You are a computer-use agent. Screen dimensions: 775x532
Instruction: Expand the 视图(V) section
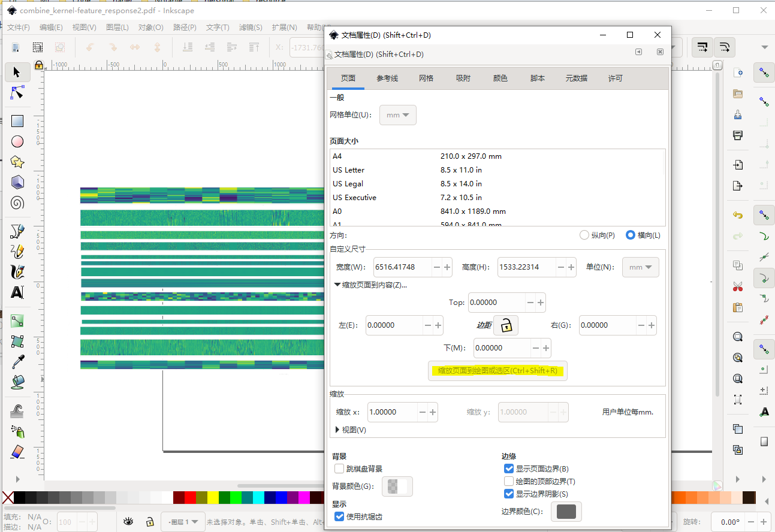click(349, 430)
